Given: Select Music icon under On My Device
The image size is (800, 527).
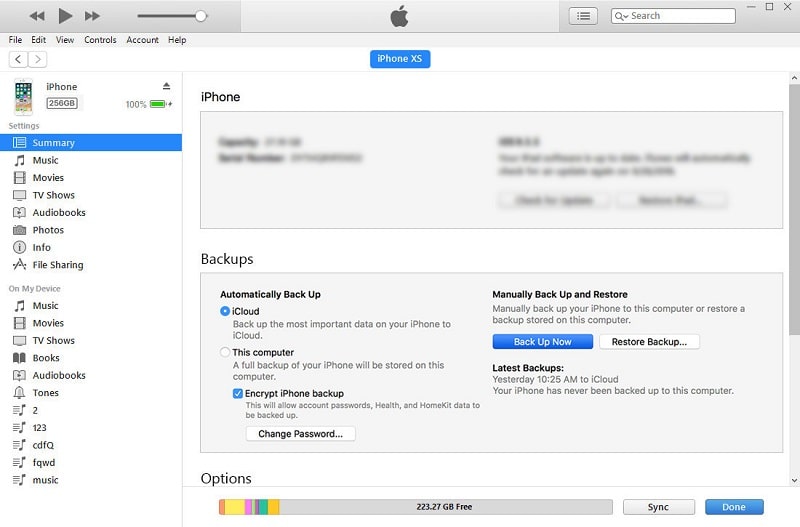Looking at the screenshot, I should coord(19,306).
